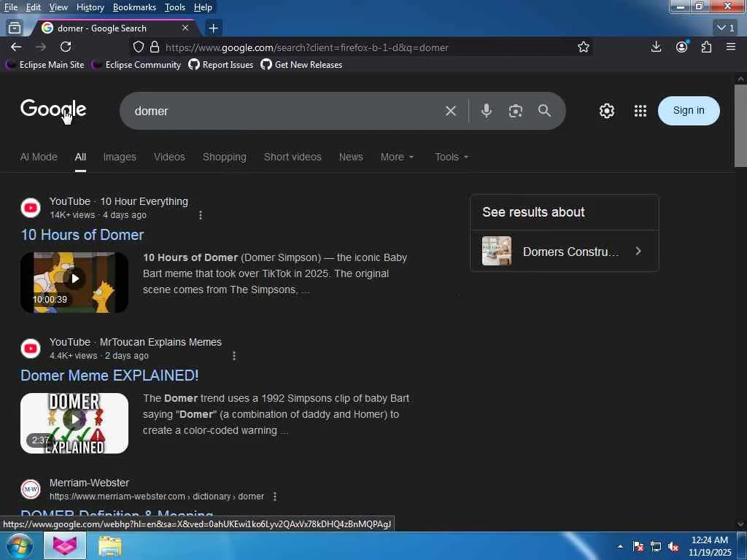Click the pink fox browser taskbar icon
The width and height of the screenshot is (747, 560).
coord(65,546)
